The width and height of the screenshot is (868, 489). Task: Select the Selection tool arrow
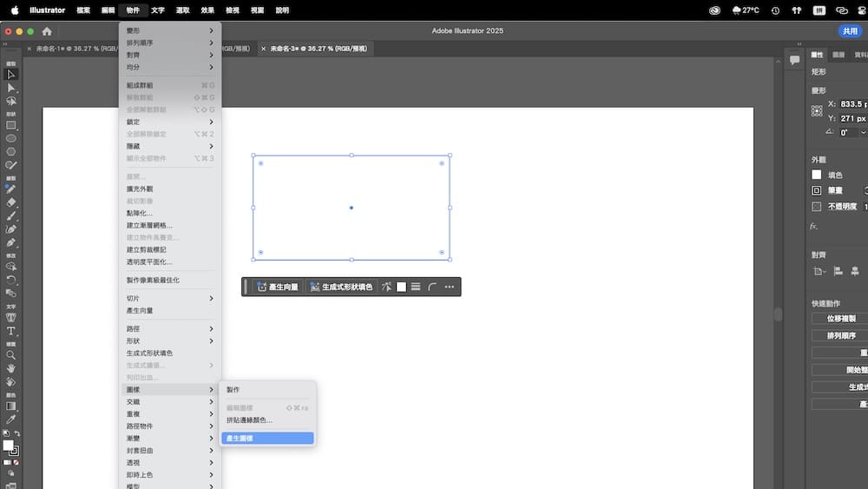(x=10, y=74)
